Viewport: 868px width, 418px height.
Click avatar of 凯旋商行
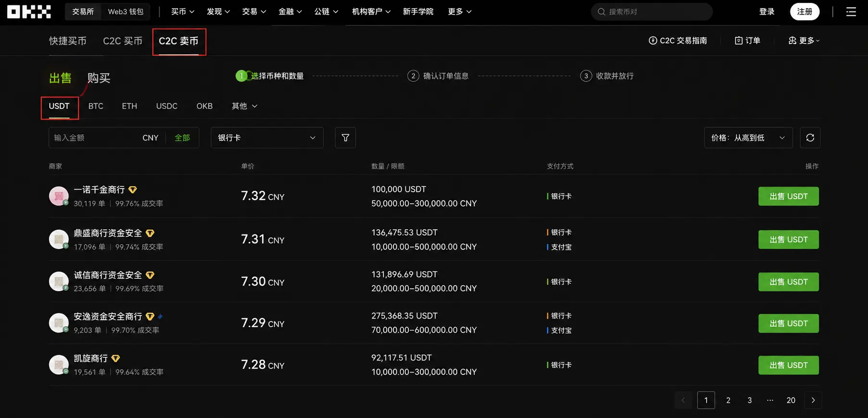click(59, 365)
